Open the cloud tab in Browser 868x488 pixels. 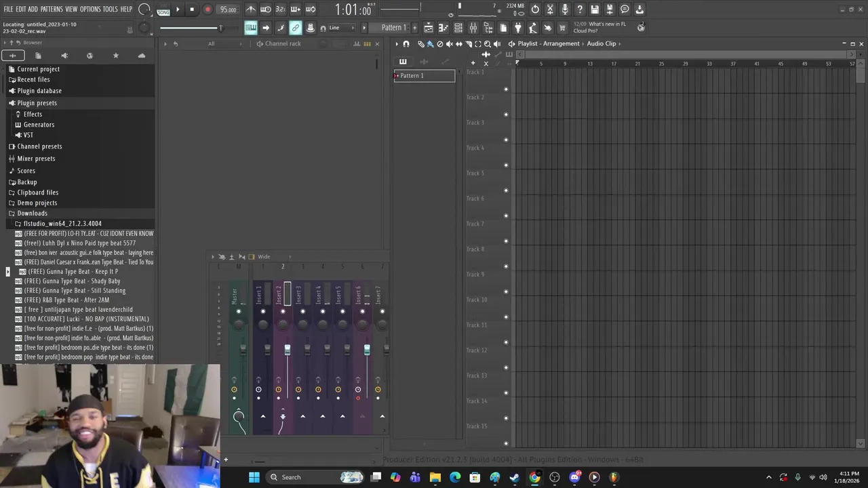pos(141,56)
